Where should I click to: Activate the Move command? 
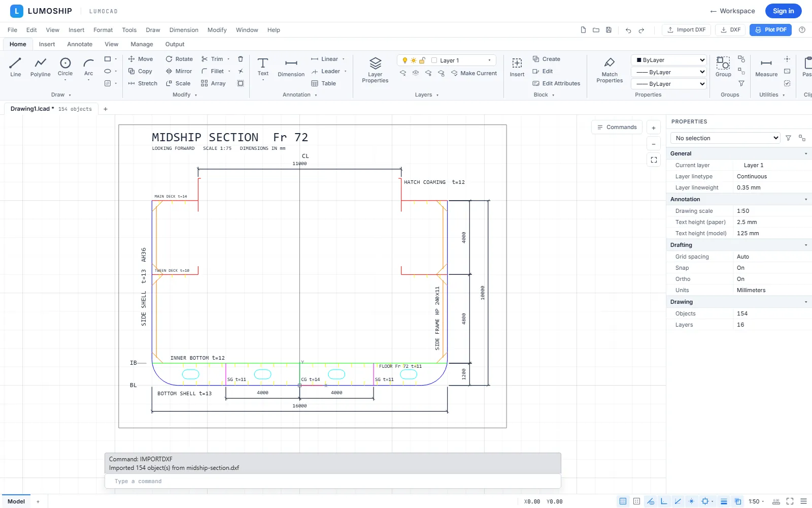(x=140, y=59)
